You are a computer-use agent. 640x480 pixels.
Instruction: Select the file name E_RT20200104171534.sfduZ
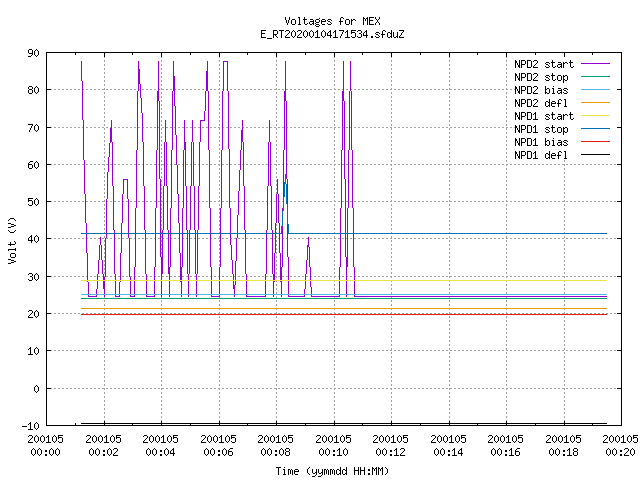point(332,34)
